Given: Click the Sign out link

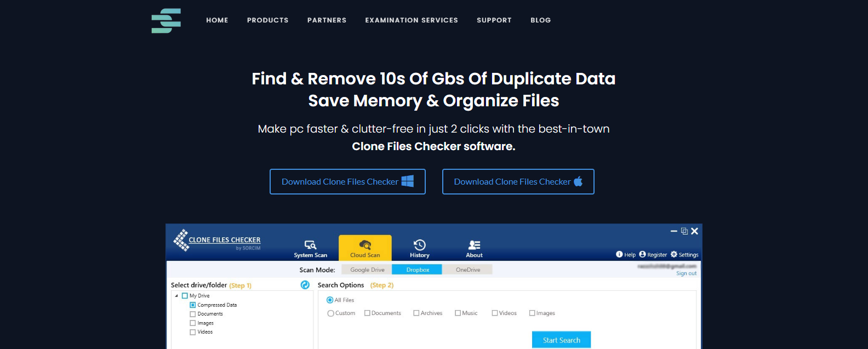Looking at the screenshot, I should [686, 273].
